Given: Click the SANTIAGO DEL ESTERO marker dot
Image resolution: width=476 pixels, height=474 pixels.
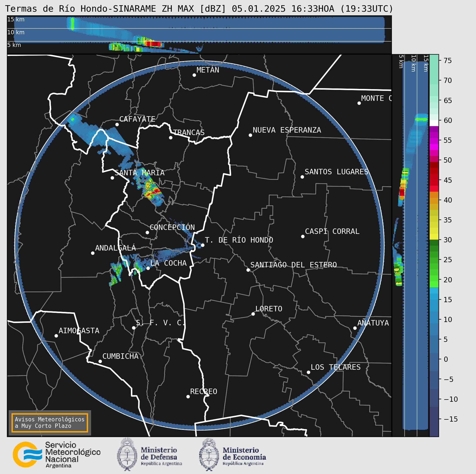Looking at the screenshot, I should 248,270.
